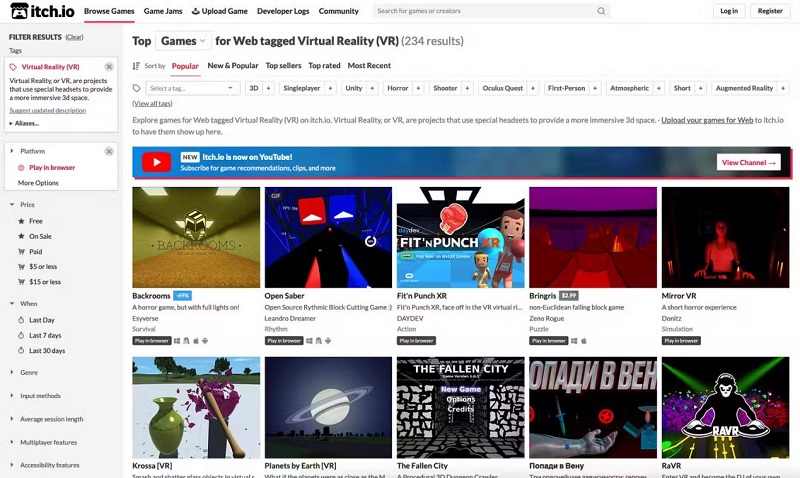Toggle the Play in browser platform filter
The image size is (800, 478).
click(x=52, y=168)
